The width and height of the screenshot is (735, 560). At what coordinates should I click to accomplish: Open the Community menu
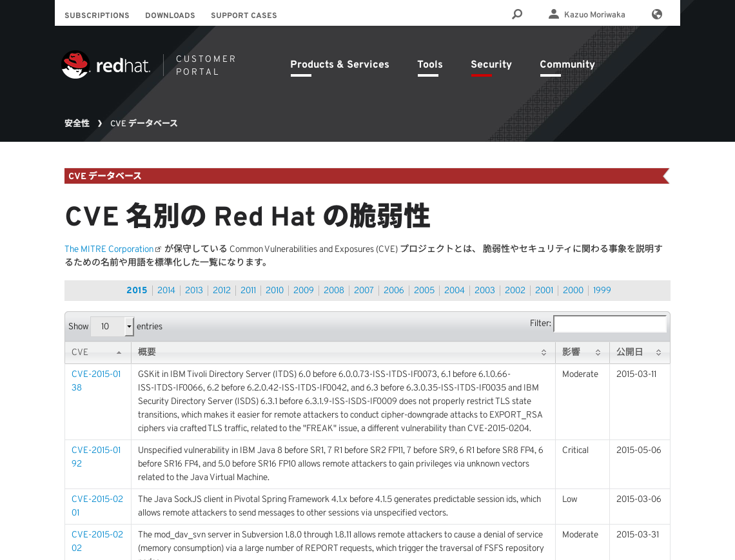coord(567,64)
